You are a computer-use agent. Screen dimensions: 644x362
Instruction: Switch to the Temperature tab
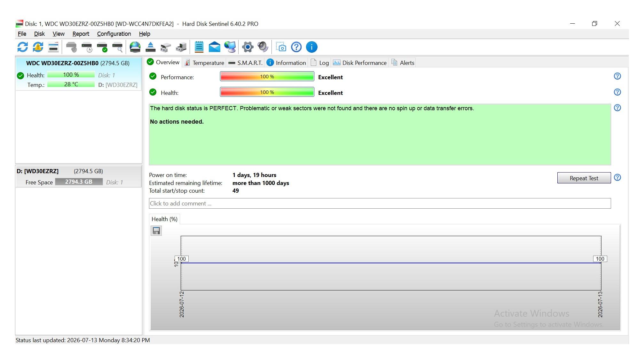pyautogui.click(x=204, y=63)
